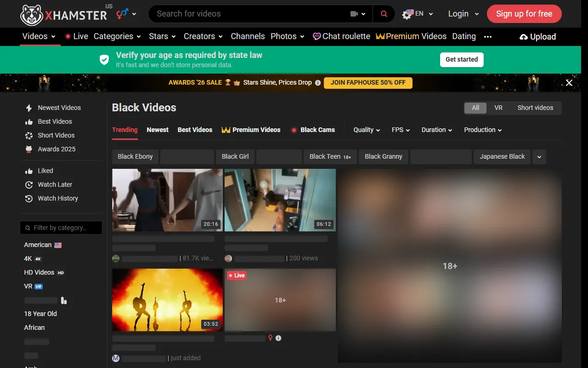Expand the tag row chevron after Japanese Black
Screen dimensions: 588x368
539,157
